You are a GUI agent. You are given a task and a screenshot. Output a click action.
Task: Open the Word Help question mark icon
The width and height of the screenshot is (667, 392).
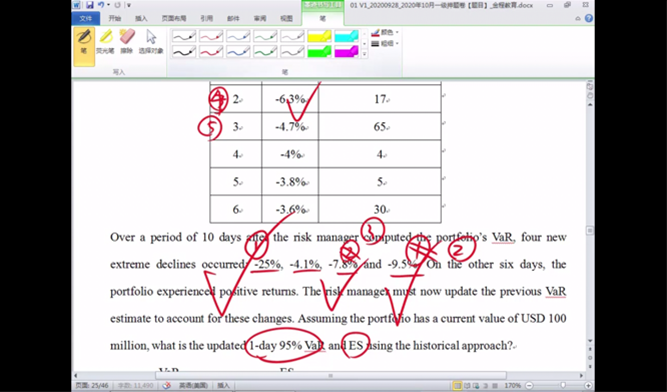[x=589, y=18]
